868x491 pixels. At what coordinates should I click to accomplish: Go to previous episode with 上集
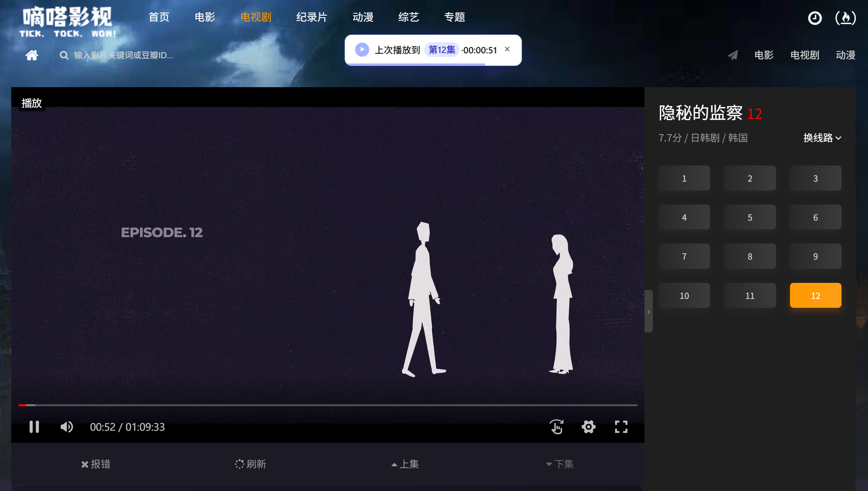pos(405,464)
